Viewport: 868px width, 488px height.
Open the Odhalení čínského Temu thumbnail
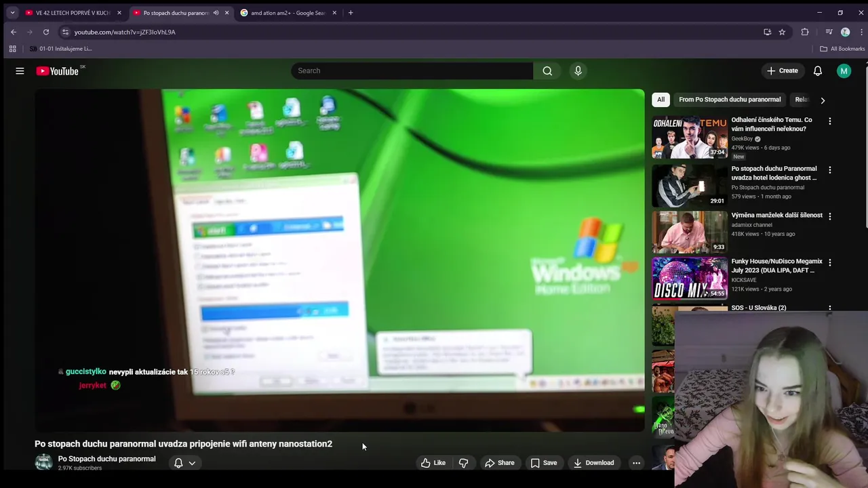coord(690,137)
